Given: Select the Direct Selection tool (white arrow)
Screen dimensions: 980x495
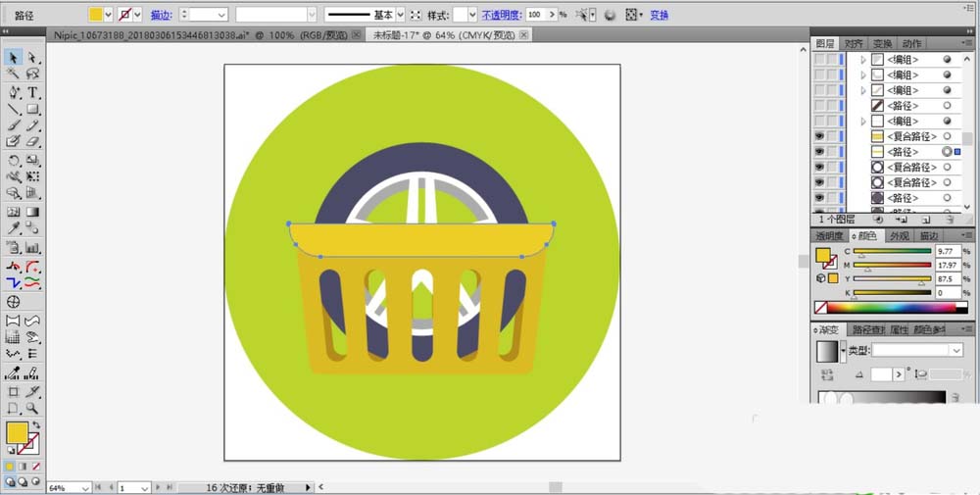Looking at the screenshot, I should coord(32,58).
